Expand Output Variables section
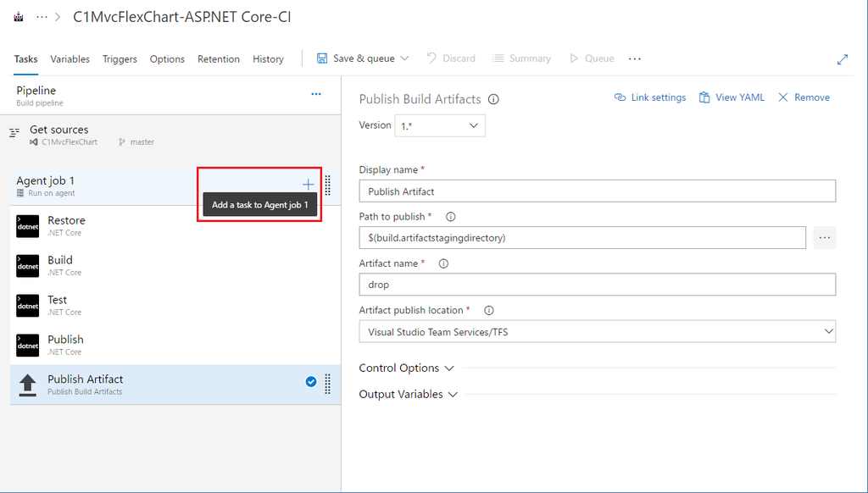868x493 pixels. pyautogui.click(x=409, y=395)
